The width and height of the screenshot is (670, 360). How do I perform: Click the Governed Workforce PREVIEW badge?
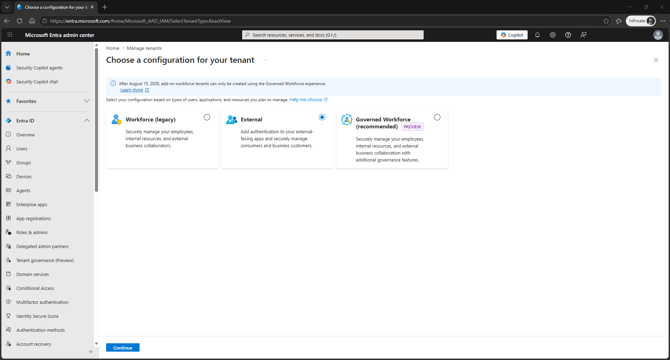pos(412,127)
